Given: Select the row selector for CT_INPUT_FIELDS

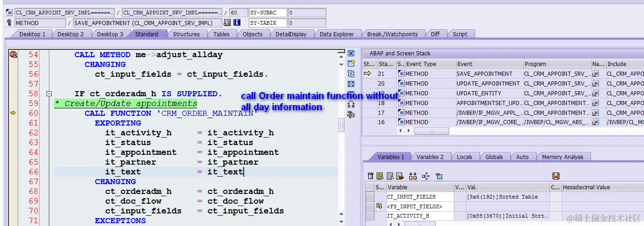Looking at the screenshot, I should pos(370,197).
